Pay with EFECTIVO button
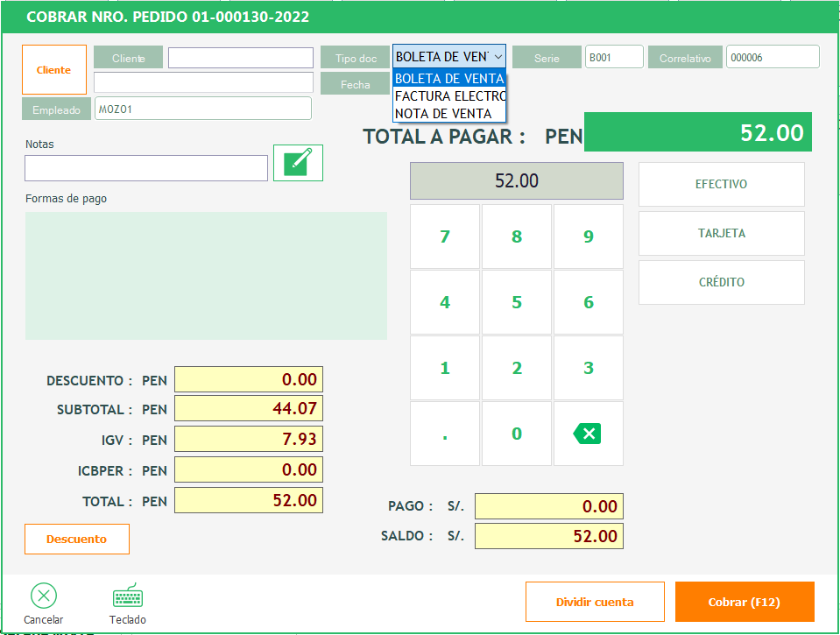The width and height of the screenshot is (840, 635). (721, 185)
